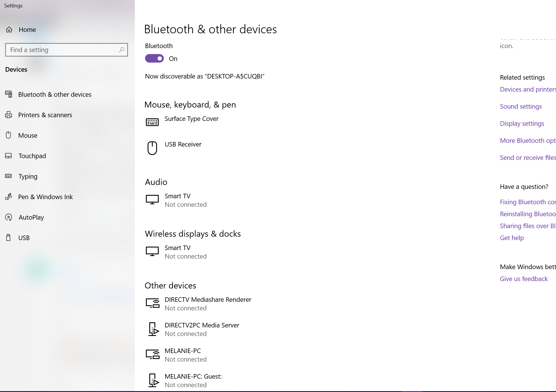Open the USB settings page

coord(24,238)
